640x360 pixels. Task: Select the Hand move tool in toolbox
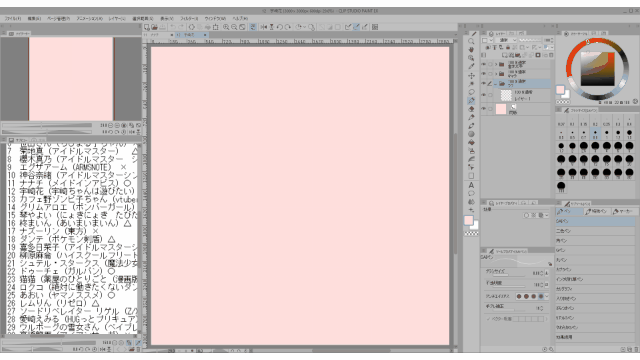tap(471, 49)
